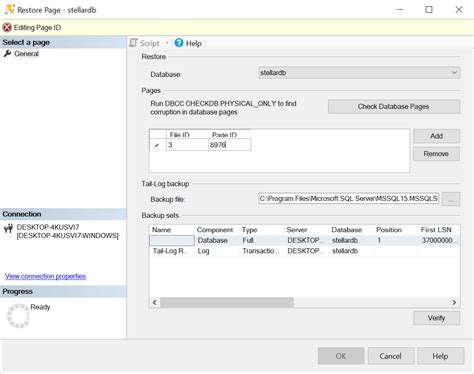Select the Full database backup set row
The height and width of the screenshot is (374, 474).
pyautogui.click(x=305, y=240)
